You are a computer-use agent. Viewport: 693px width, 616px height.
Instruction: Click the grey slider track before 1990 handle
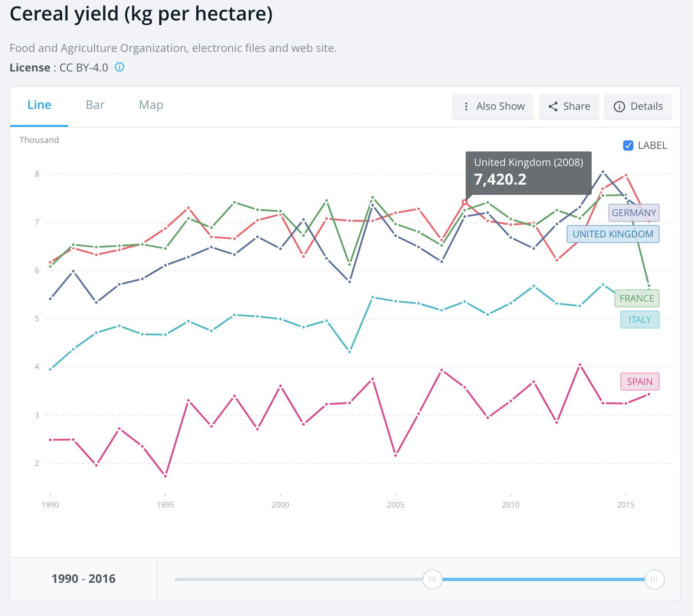click(x=298, y=579)
